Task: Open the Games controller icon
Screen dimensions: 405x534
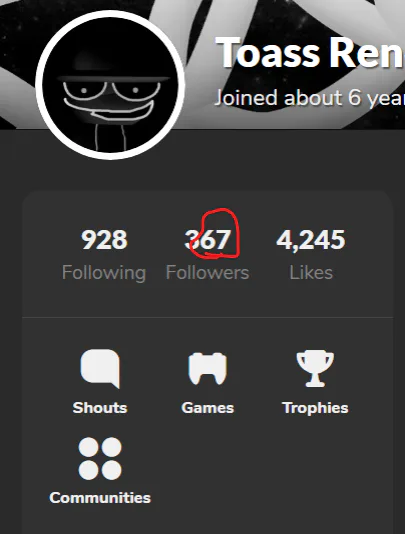Action: pyautogui.click(x=207, y=368)
